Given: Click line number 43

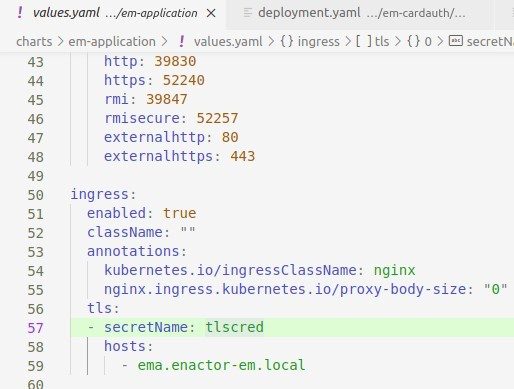Looking at the screenshot, I should pos(36,62).
